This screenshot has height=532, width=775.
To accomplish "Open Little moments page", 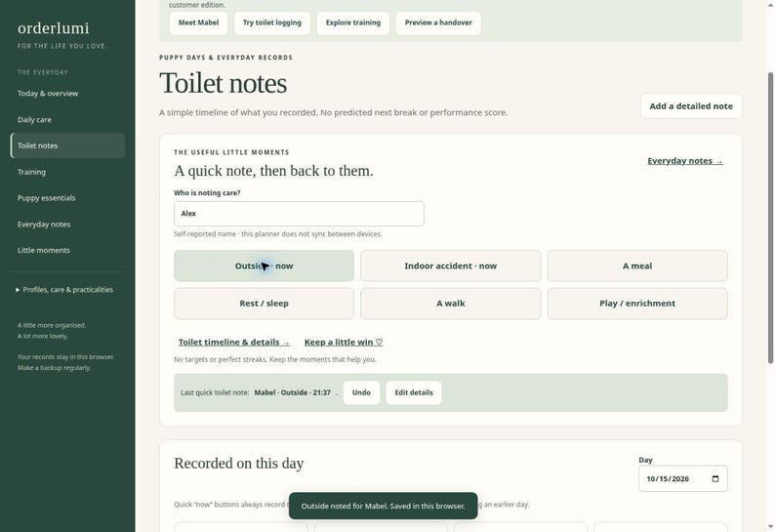I will point(67,250).
